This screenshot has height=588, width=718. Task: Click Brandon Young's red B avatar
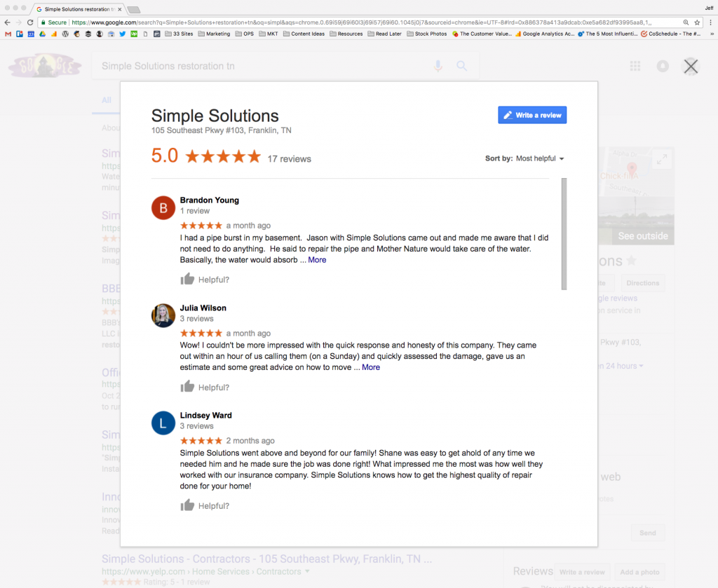(x=163, y=207)
